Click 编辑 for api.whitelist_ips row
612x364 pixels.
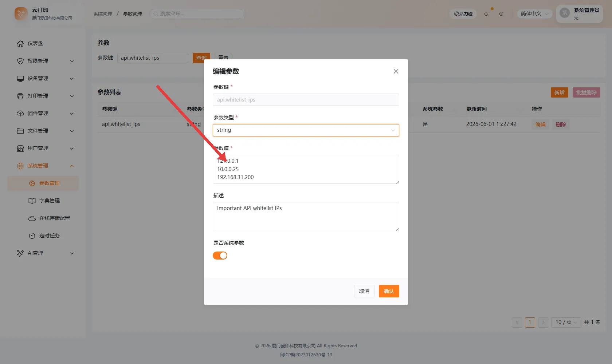tap(541, 124)
